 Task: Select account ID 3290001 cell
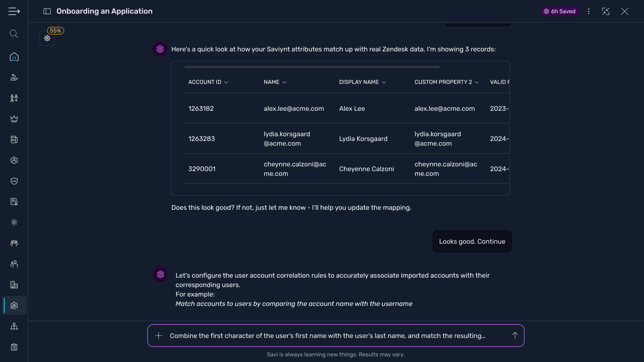[x=202, y=169]
